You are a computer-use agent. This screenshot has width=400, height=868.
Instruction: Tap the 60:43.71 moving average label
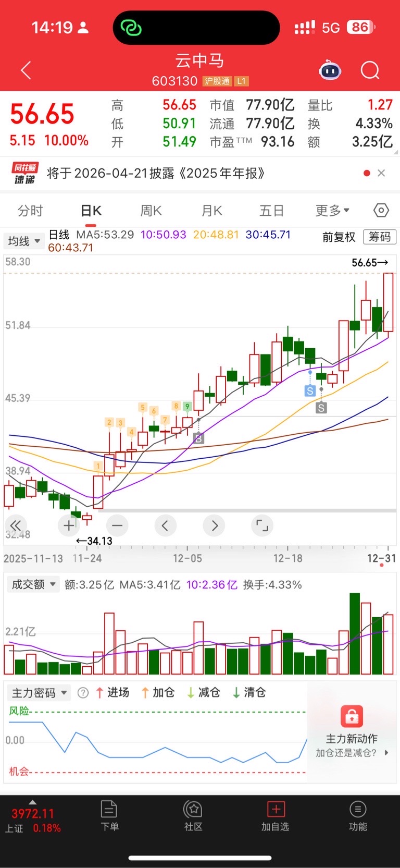coord(71,248)
